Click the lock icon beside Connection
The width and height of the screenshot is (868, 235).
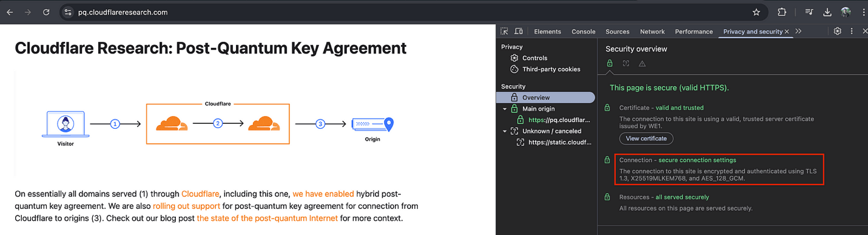point(607,160)
